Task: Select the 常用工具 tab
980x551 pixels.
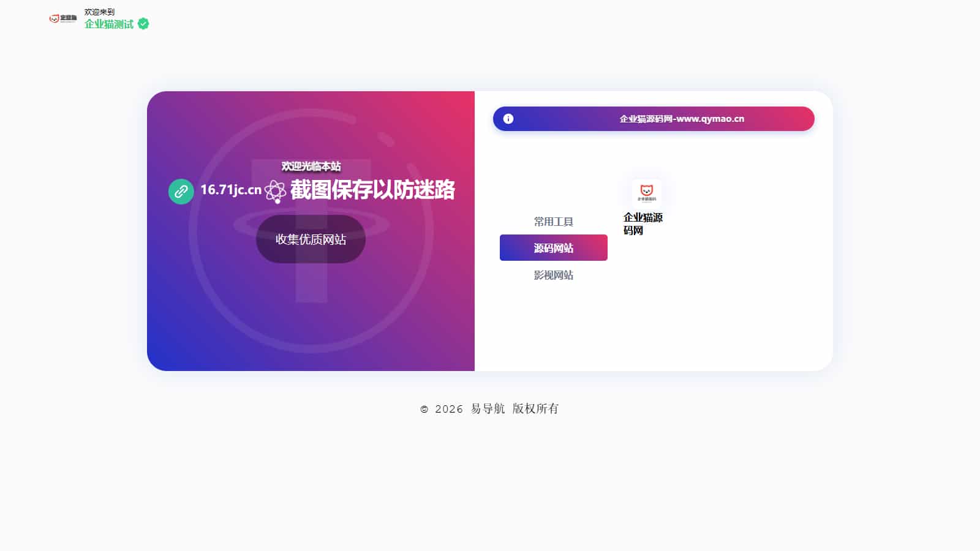Action: 554,222
